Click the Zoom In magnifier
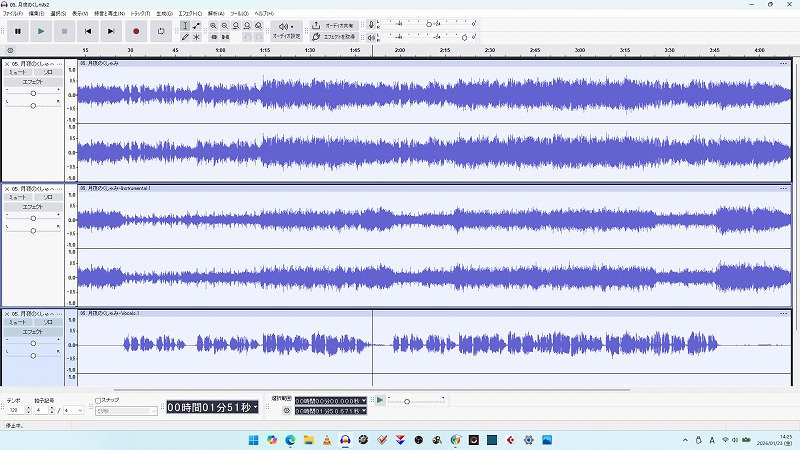Image resolution: width=800 pixels, height=450 pixels. coord(213,25)
